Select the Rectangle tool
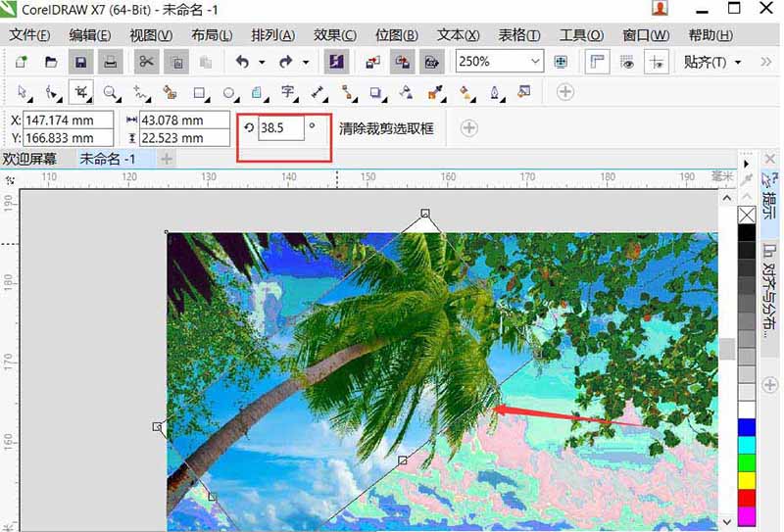Image resolution: width=784 pixels, height=532 pixels. click(200, 92)
